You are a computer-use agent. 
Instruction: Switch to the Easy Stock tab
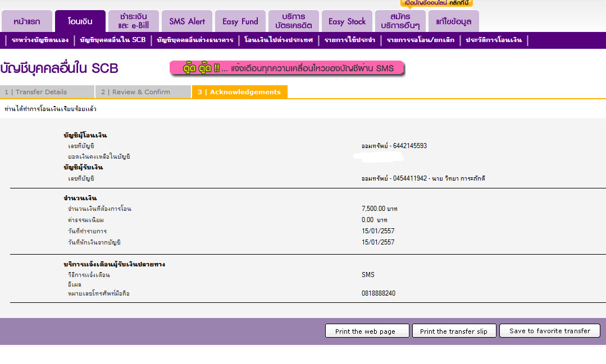(347, 21)
